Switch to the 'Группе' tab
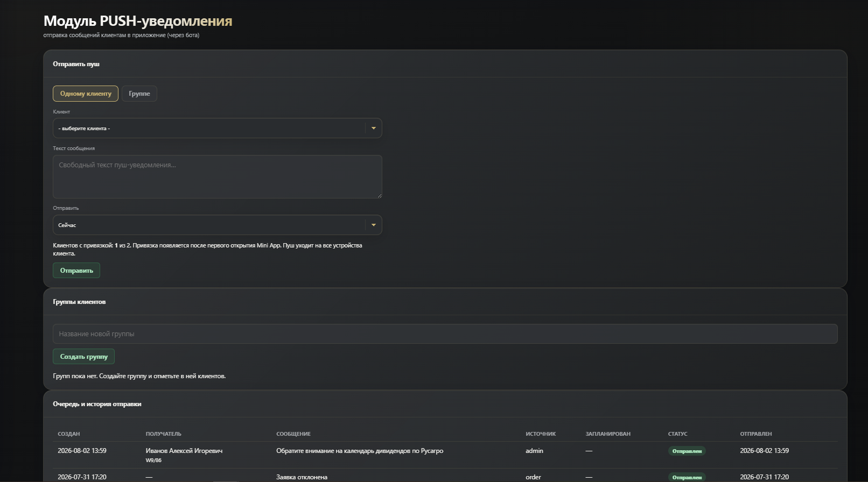 (x=139, y=94)
